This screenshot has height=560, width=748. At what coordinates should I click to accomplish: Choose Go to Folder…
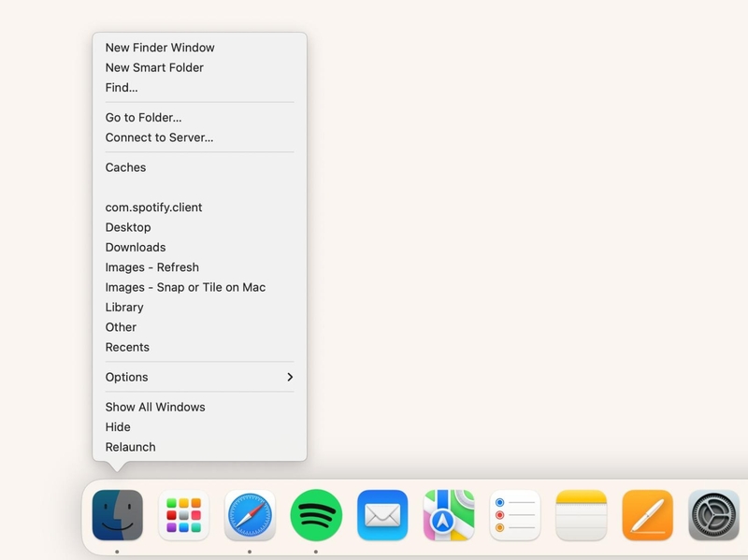coord(199,118)
